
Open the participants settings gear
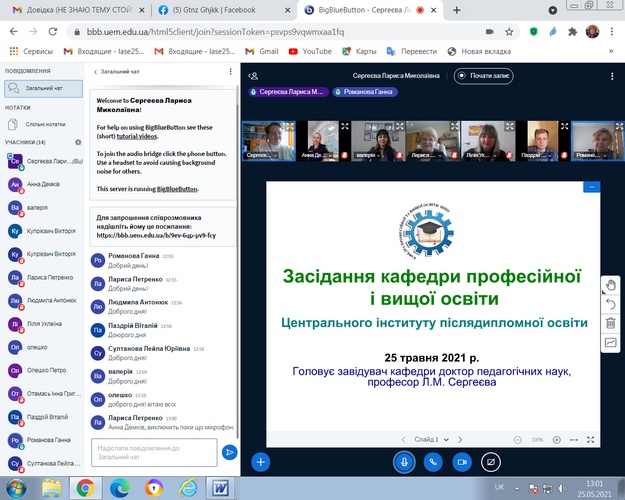click(75, 143)
